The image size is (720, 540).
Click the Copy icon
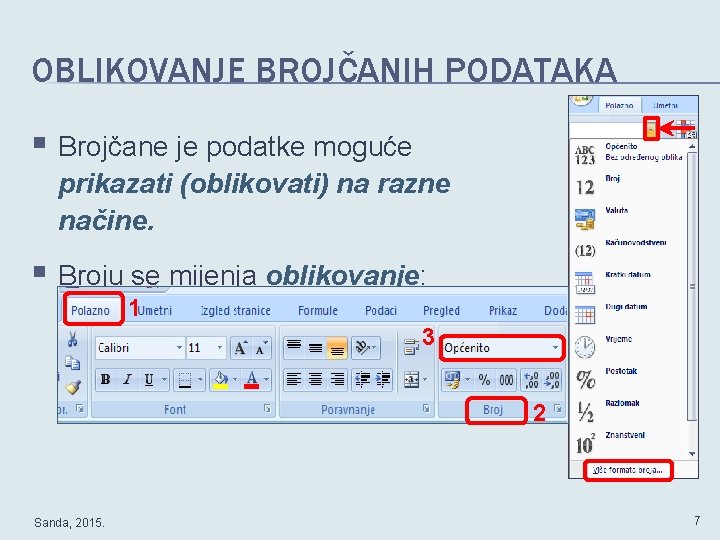coord(72,362)
